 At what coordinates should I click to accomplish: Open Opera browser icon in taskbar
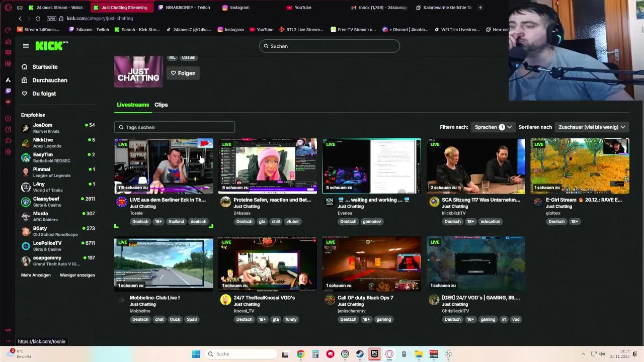coord(389,354)
